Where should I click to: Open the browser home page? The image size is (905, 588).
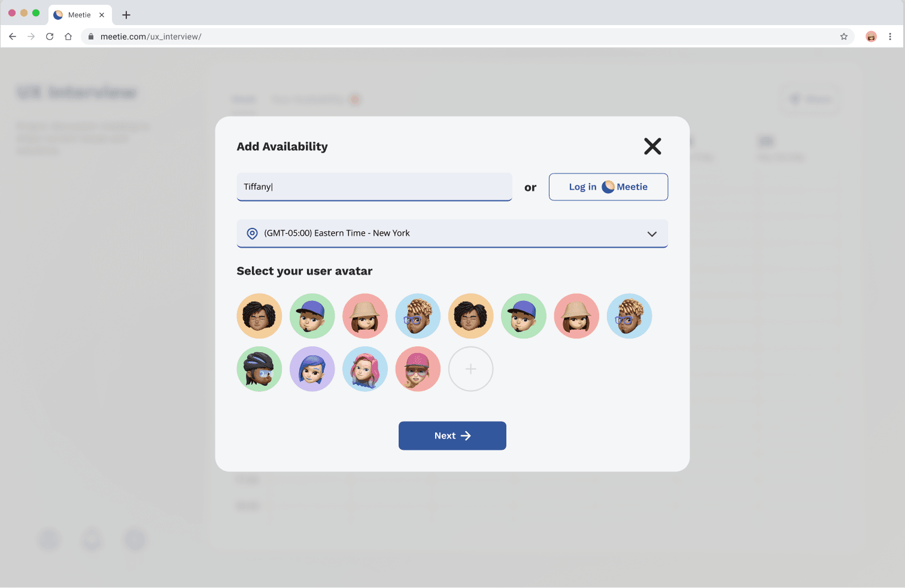pos(68,36)
